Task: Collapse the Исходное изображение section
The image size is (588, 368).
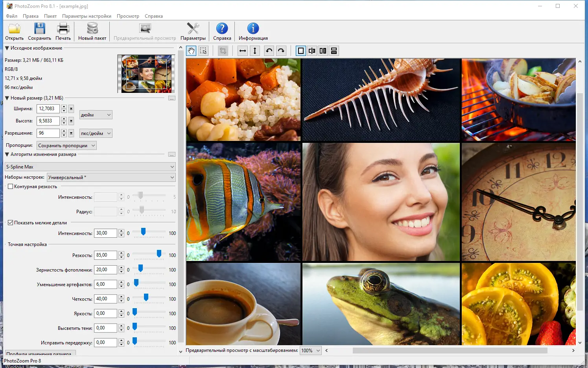Action: (x=7, y=48)
